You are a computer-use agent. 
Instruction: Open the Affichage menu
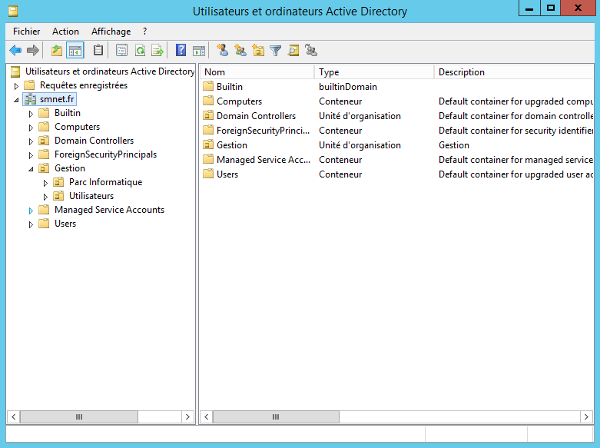pyautogui.click(x=111, y=31)
